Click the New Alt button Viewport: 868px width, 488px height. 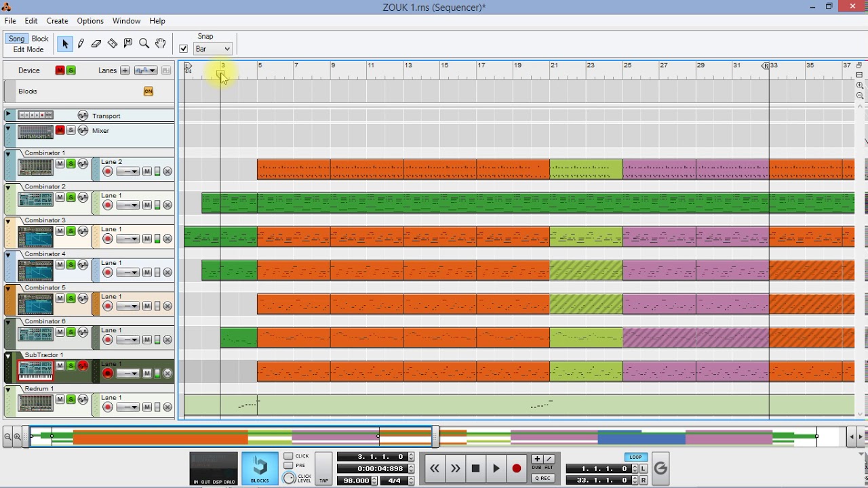coord(549,459)
